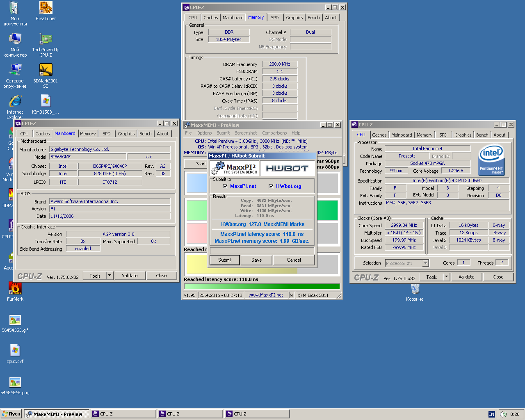525x420 pixels.
Task: Select the f3m01503 document icon
Action: point(46,105)
